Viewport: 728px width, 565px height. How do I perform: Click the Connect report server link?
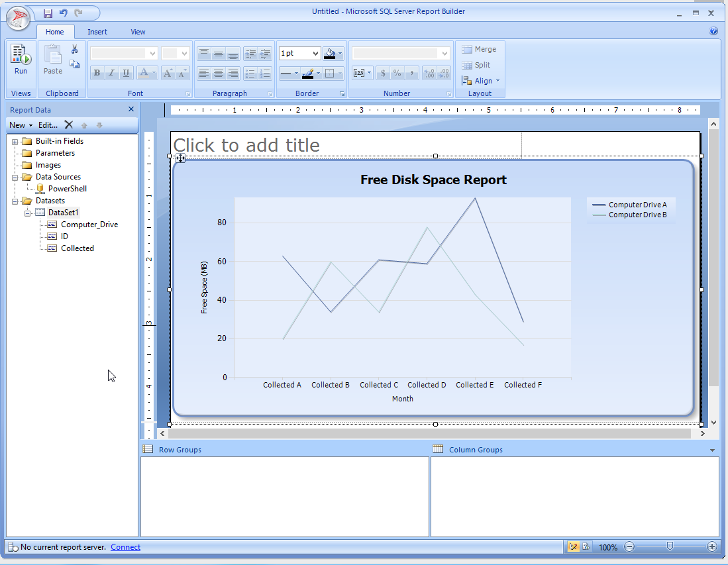(x=125, y=547)
